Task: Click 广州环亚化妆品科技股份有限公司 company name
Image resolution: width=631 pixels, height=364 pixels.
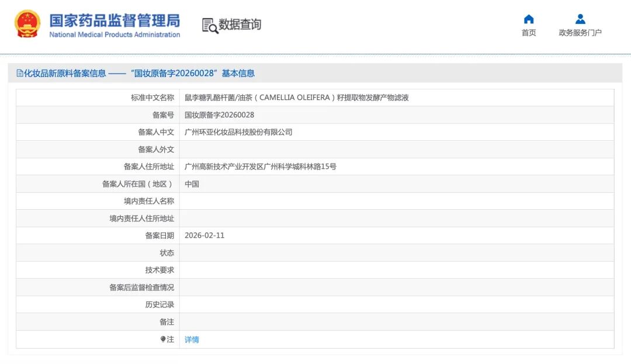Action: (x=240, y=132)
